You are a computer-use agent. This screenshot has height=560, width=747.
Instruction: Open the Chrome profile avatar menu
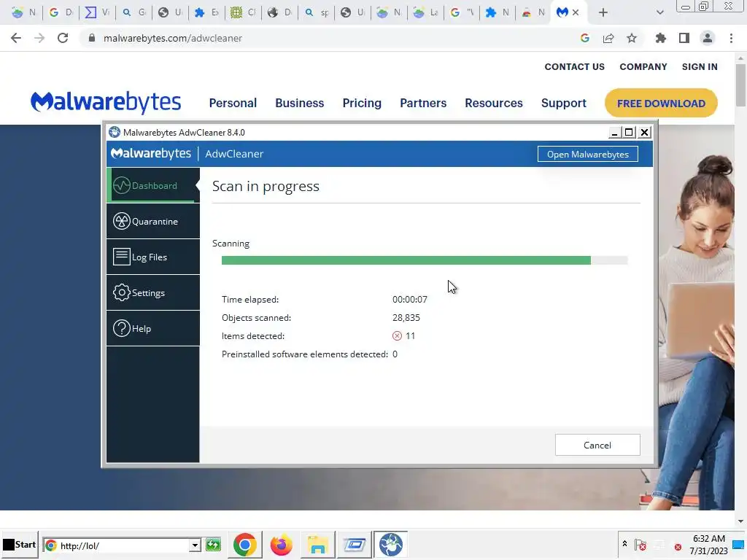click(x=708, y=38)
